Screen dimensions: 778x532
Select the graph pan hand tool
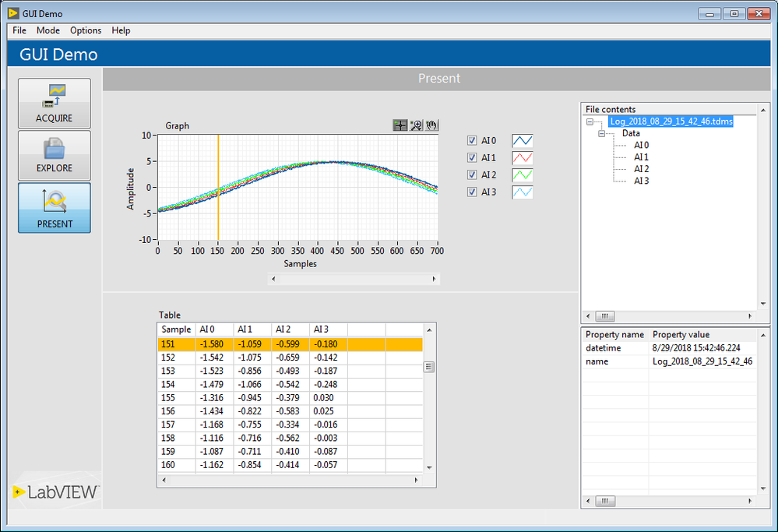point(431,125)
